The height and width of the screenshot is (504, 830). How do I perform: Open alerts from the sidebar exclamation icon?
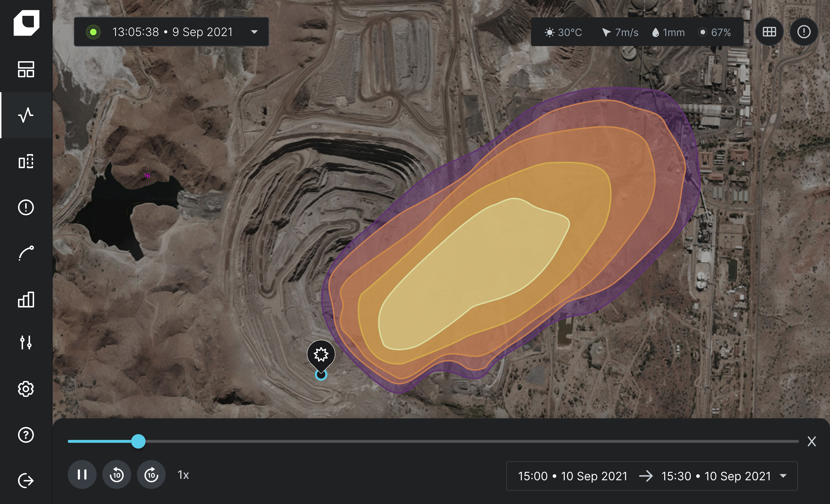26,207
